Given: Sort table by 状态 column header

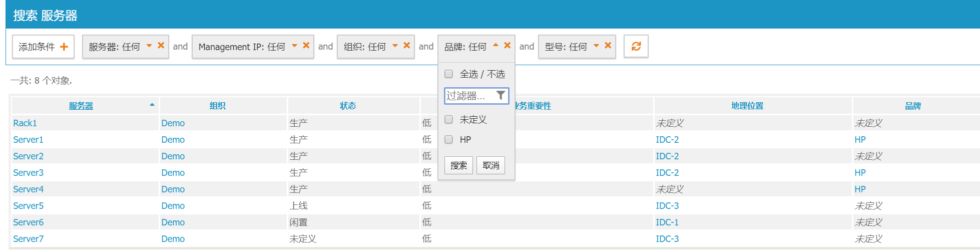Looking at the screenshot, I should [348, 106].
